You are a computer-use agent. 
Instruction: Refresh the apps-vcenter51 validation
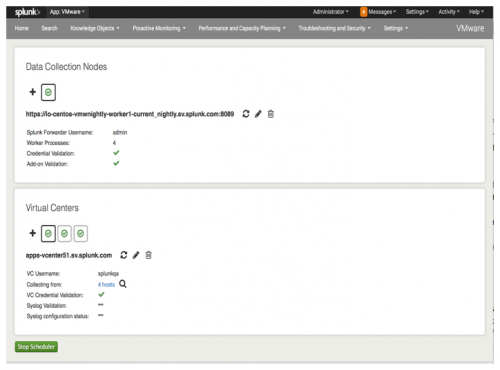(124, 255)
